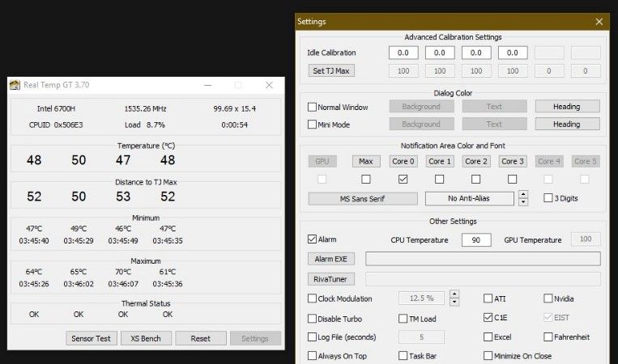618x364 pixels.
Task: Run the Sensor Test
Action: click(x=92, y=338)
